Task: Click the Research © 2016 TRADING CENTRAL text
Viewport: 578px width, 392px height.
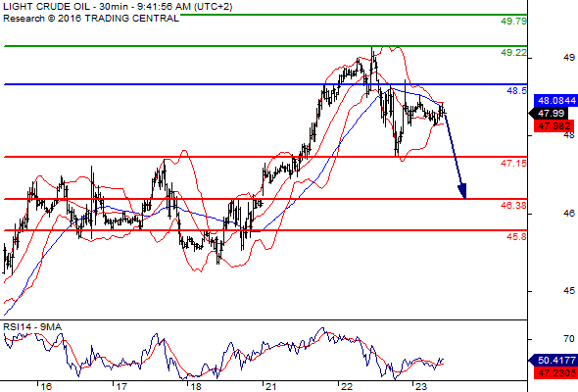Action: click(91, 19)
